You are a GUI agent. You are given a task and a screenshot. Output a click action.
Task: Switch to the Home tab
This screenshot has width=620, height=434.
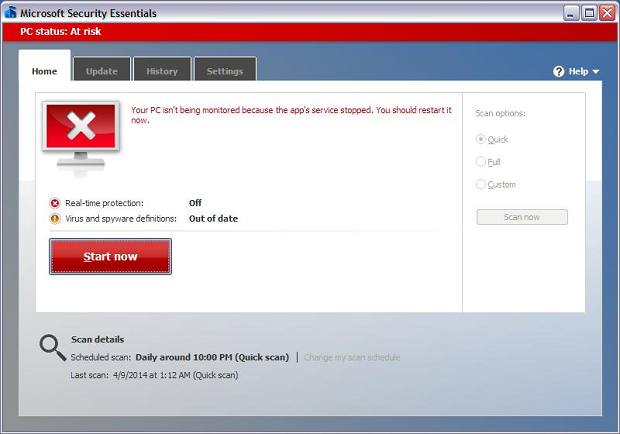(45, 66)
